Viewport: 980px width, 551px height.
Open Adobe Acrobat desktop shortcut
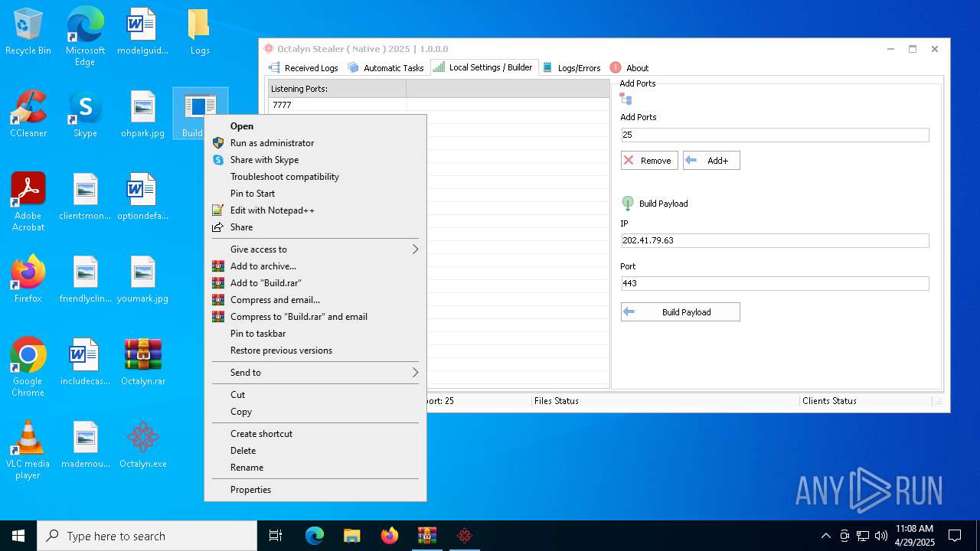28,202
